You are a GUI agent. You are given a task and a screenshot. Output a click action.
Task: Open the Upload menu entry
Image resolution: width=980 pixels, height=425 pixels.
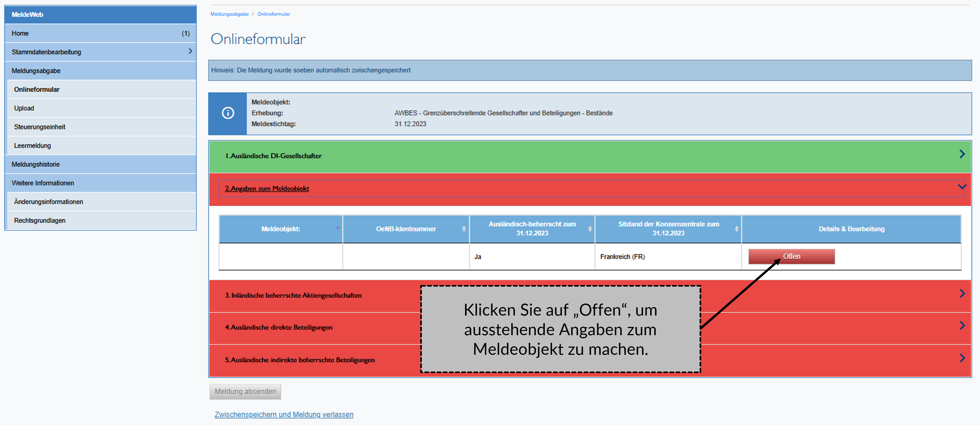point(24,108)
